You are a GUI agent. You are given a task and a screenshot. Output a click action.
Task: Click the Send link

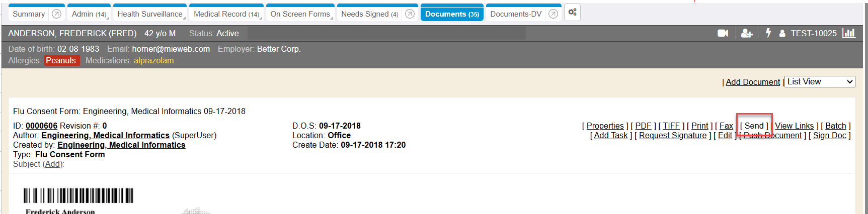click(x=754, y=126)
